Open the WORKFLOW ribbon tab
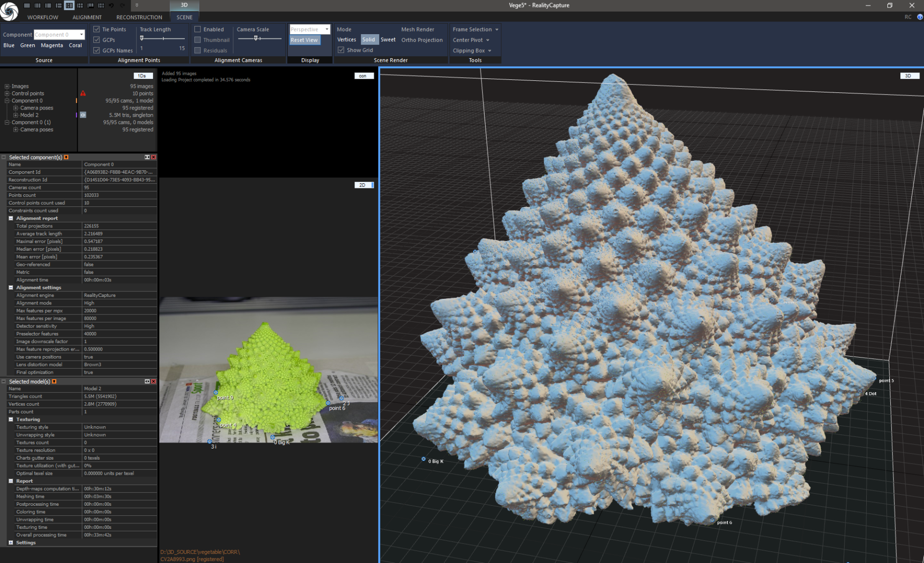Screen dimensions: 924x563 [x=43, y=17]
